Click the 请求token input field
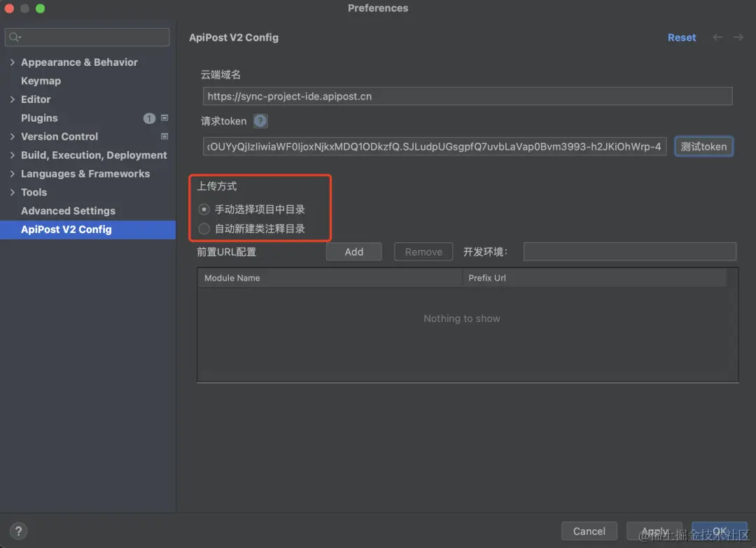756x548 pixels. coord(435,146)
